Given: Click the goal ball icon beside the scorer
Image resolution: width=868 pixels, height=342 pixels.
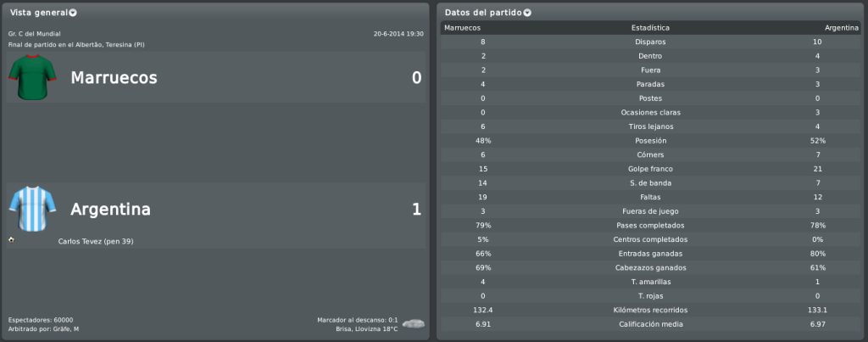Looking at the screenshot, I should click(x=11, y=239).
